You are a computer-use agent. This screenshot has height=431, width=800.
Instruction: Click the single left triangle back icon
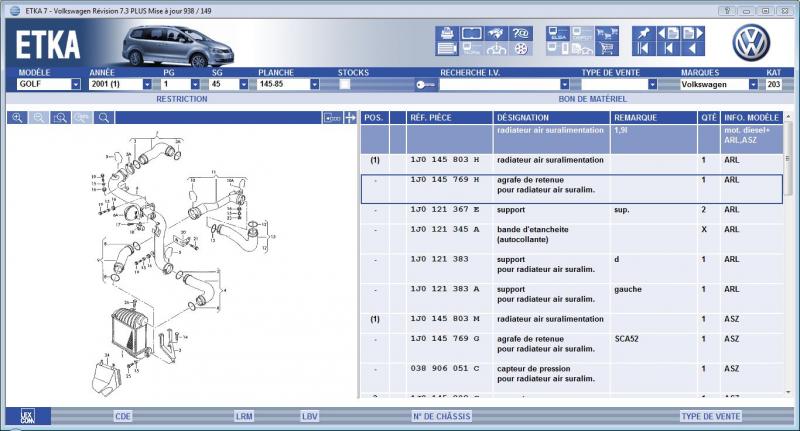pos(692,48)
